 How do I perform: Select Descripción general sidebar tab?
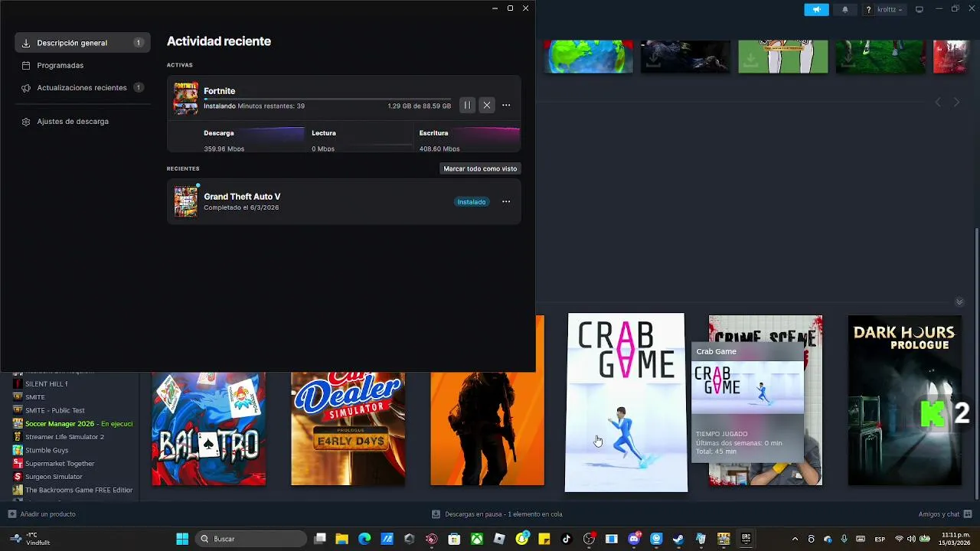pyautogui.click(x=82, y=43)
